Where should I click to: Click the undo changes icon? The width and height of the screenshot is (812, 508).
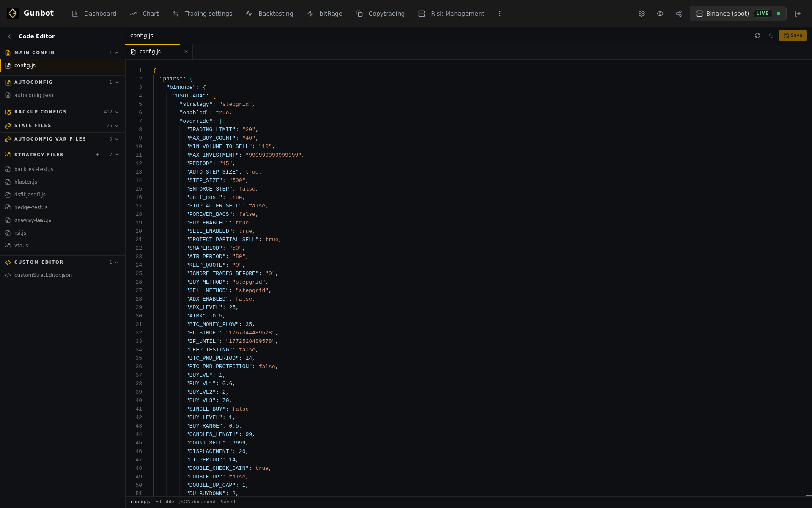click(x=771, y=36)
